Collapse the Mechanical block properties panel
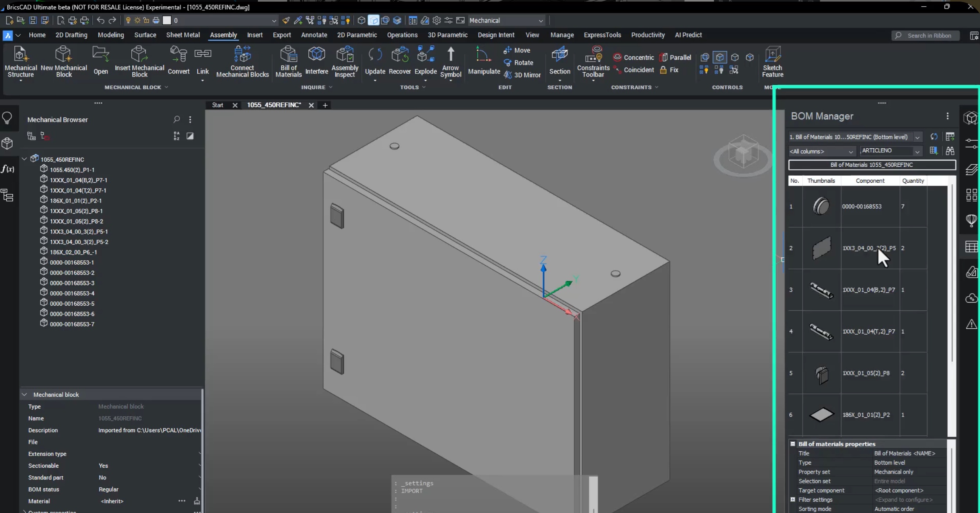 (x=25, y=394)
